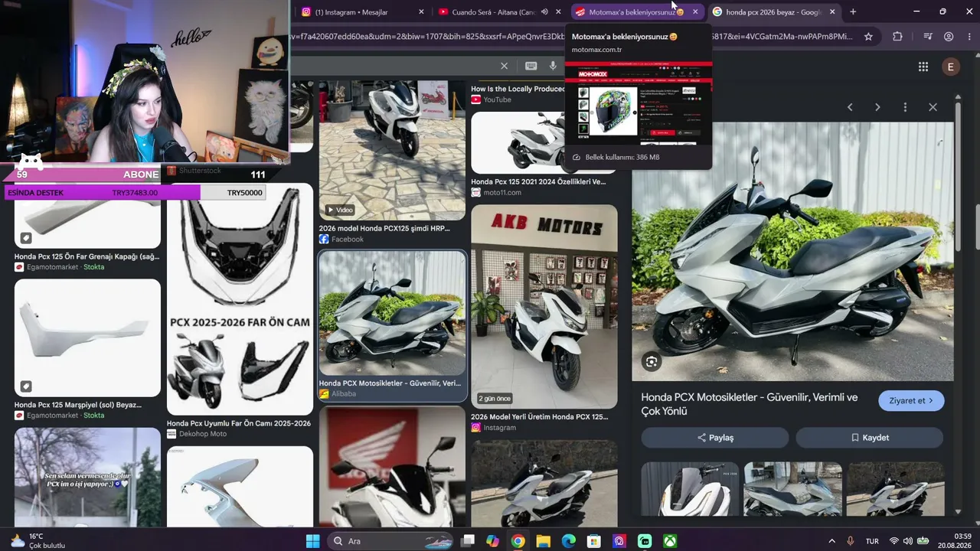Image resolution: width=980 pixels, height=551 pixels.
Task: Open the Google apps grid
Action: 923,67
